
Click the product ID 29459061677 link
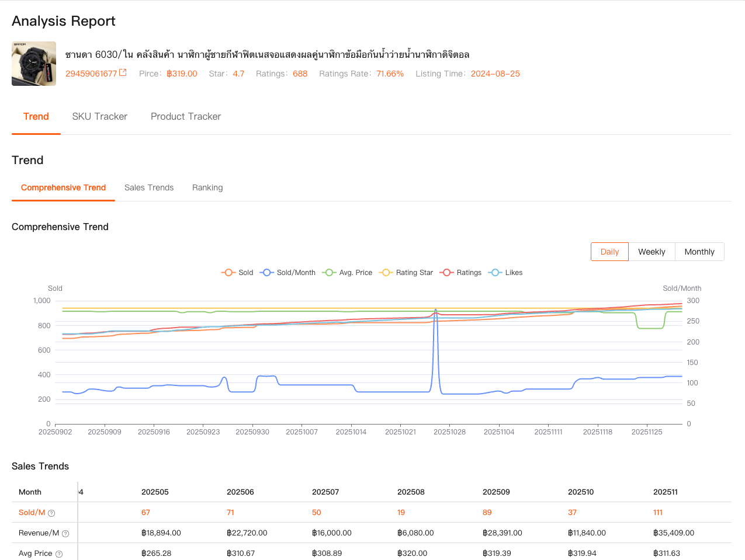tap(91, 74)
